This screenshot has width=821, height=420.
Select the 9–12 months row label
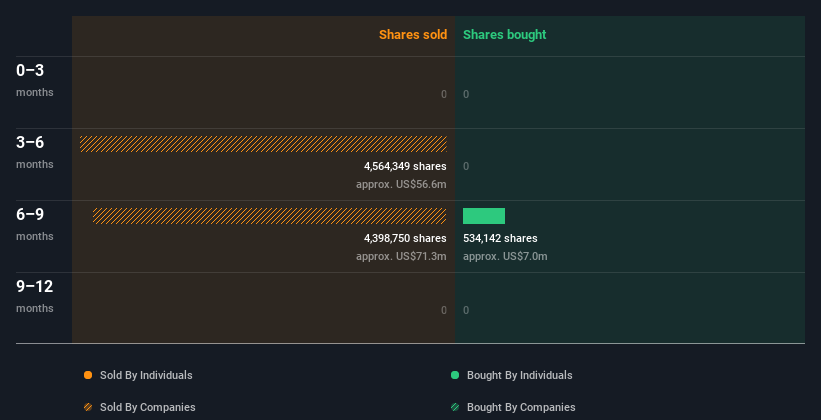pos(35,296)
